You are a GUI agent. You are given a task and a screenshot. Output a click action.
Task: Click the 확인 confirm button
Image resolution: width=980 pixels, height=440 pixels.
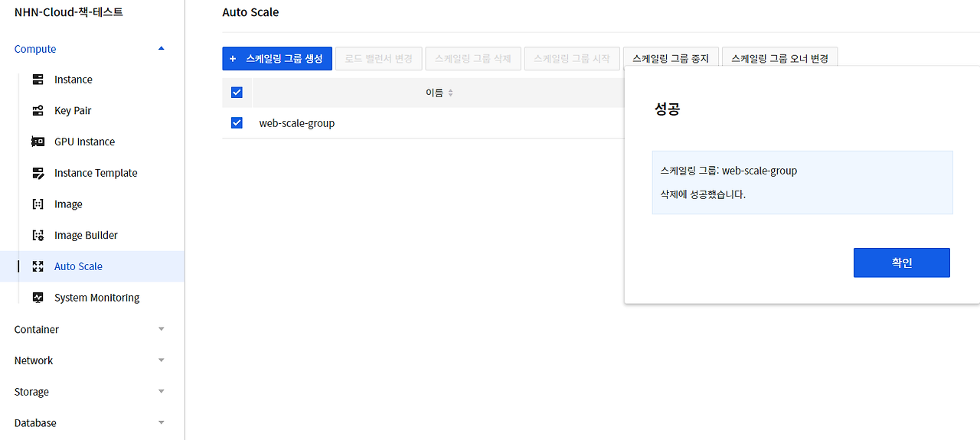pos(901,262)
